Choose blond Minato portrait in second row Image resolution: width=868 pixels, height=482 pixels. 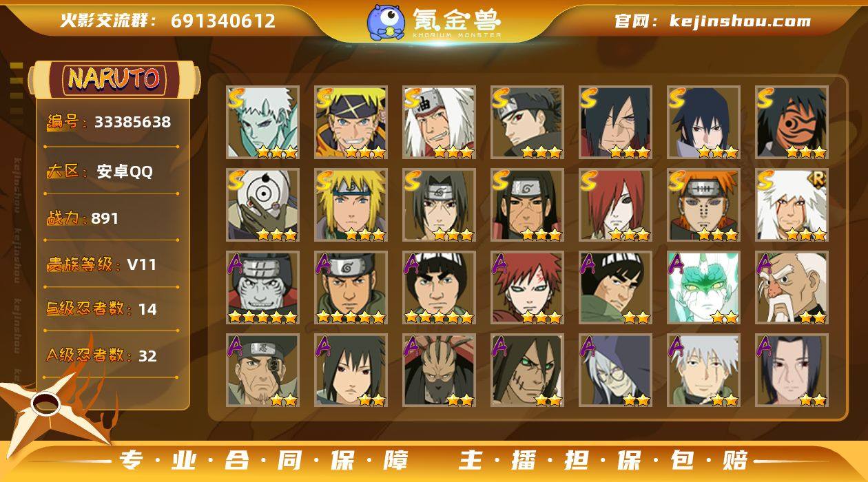(x=351, y=205)
